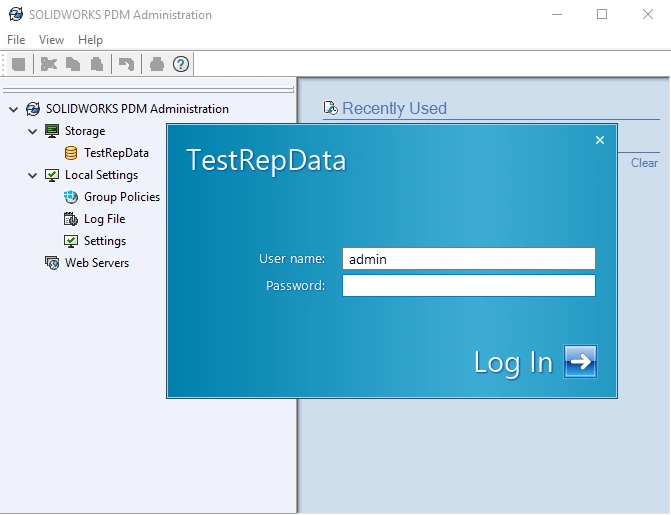Viewport: 671px width, 515px height.
Task: Click the Undo toolbar icon
Action: (126, 65)
